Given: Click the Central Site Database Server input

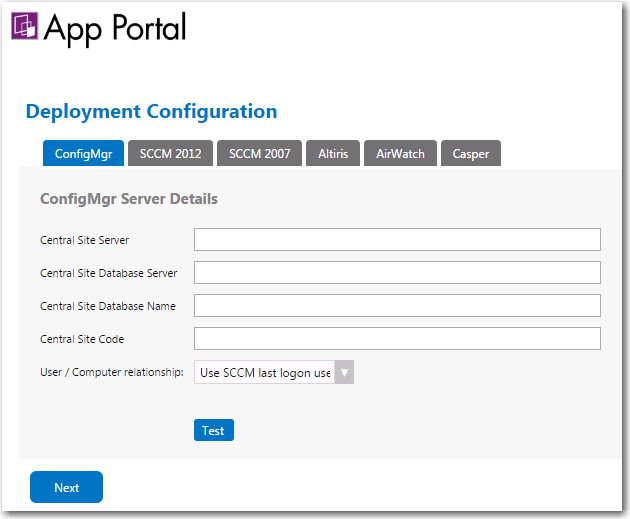Looking at the screenshot, I should coord(397,272).
